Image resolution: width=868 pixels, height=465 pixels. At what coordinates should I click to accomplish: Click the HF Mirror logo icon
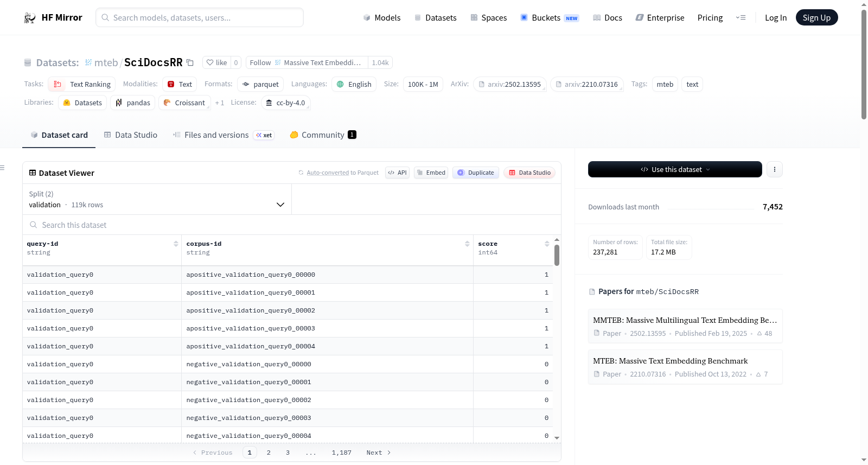30,18
